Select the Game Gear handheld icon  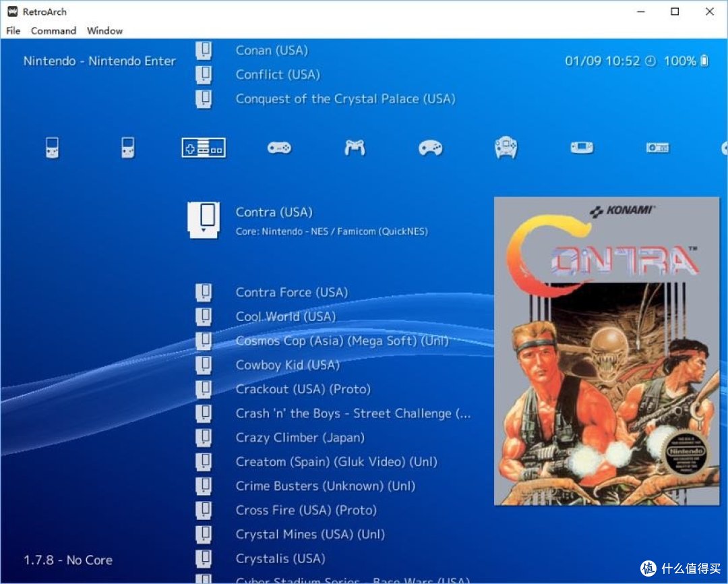pos(582,148)
